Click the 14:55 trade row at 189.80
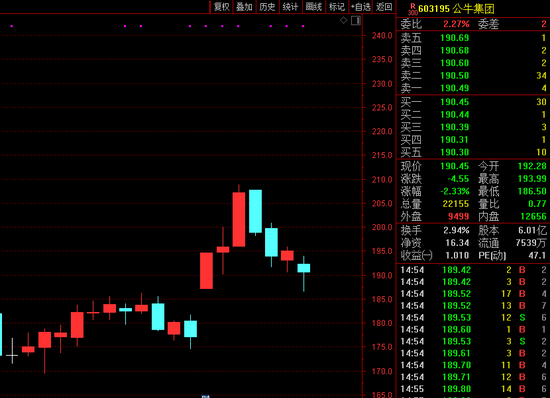The image size is (550, 398). (473, 389)
